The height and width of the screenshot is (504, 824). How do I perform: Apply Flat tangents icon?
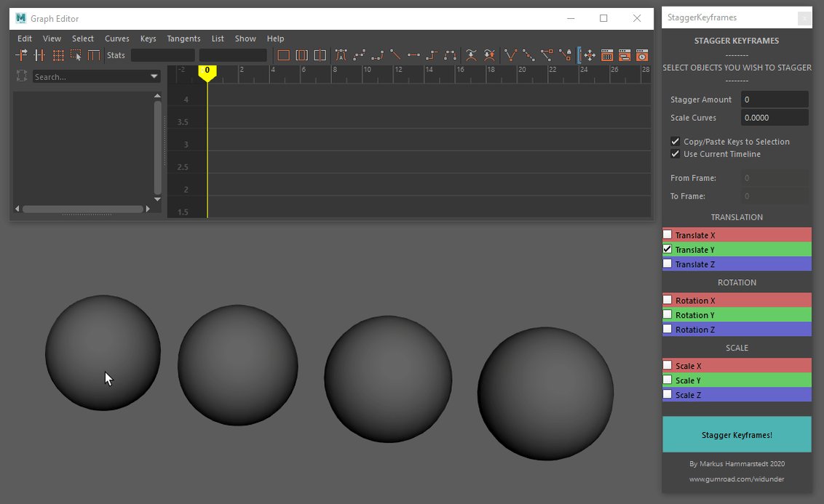(x=413, y=55)
